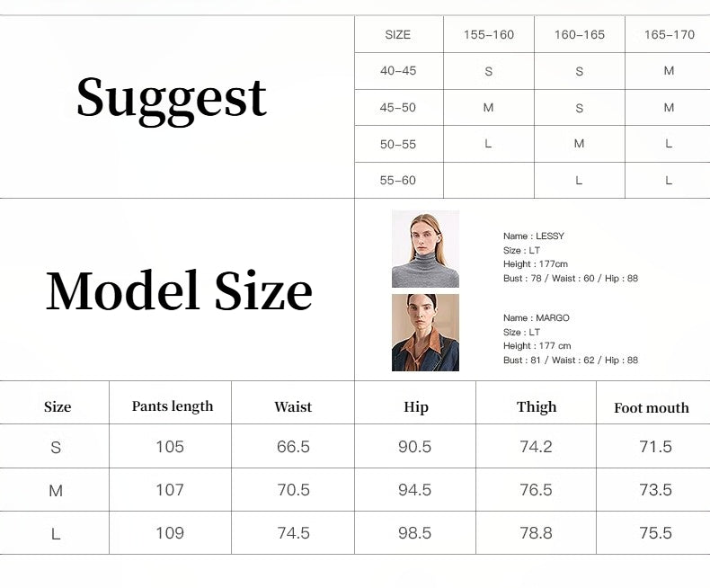Click the 165–170 height column header
The height and width of the screenshot is (588, 710).
(x=669, y=35)
